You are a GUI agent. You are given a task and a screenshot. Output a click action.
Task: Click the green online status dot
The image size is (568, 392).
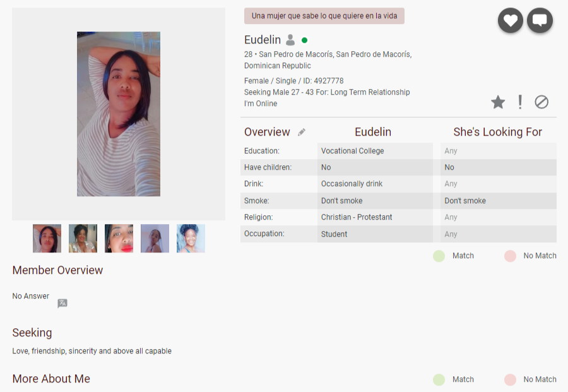coord(305,40)
